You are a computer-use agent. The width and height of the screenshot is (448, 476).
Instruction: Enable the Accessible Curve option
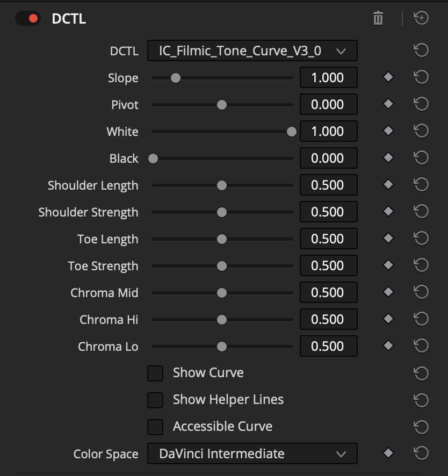[155, 426]
